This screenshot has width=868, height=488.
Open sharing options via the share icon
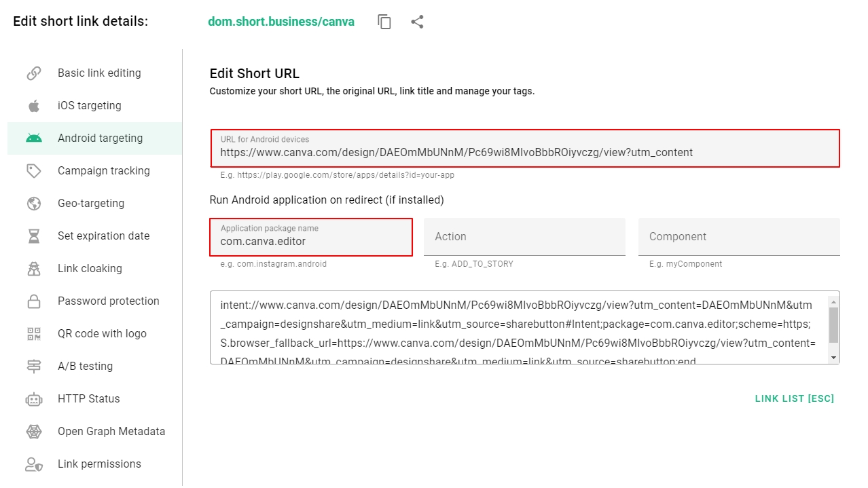(417, 21)
